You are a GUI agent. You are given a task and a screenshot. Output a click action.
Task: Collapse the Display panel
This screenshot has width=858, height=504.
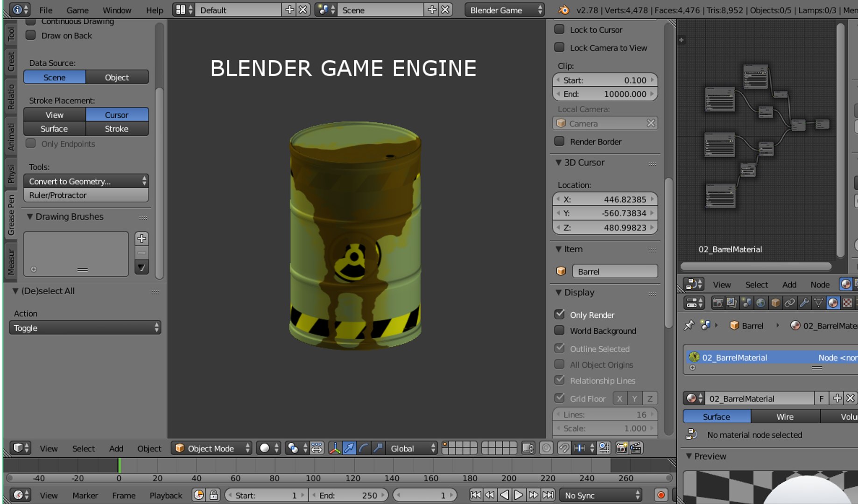pos(558,293)
